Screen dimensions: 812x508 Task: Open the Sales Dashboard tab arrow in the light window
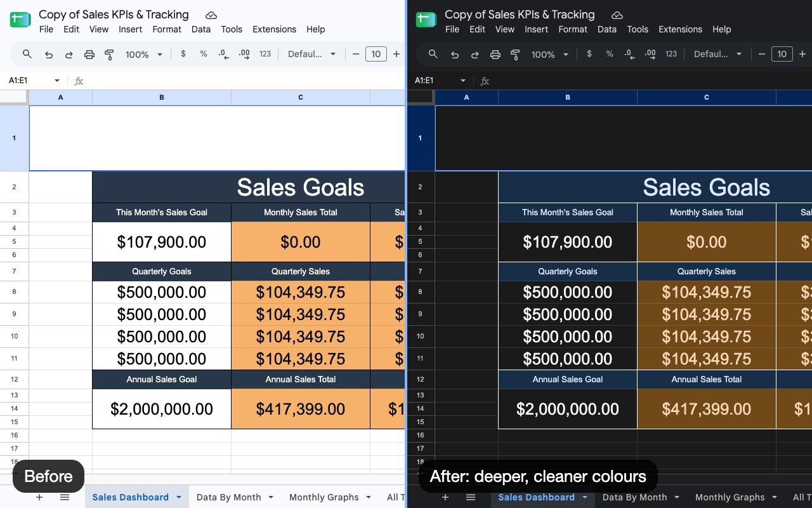179,497
